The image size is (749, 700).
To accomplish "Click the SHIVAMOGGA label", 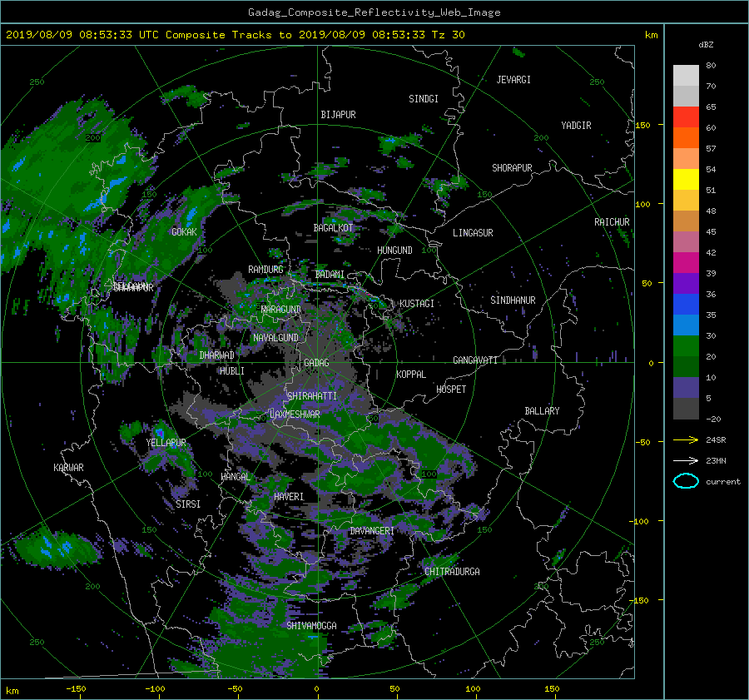I will (x=311, y=626).
